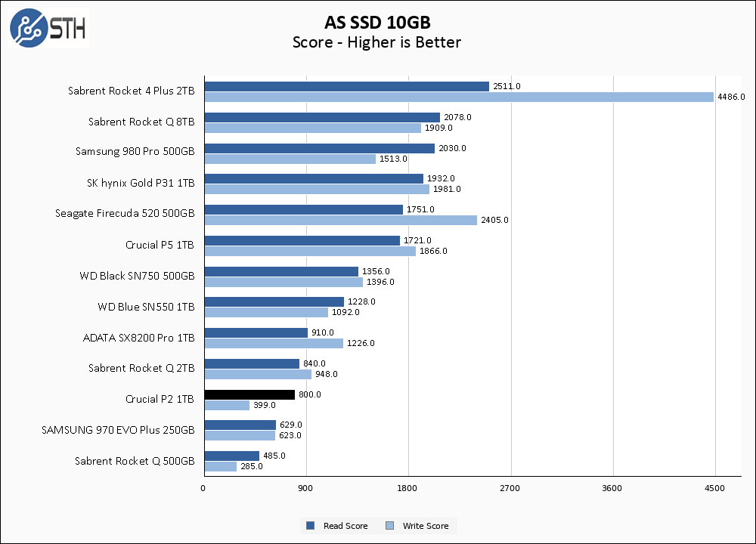Screen dimensions: 756x544
Task: Click the SAMSUNG 970 EVO Plus 250GB label
Action: (118, 430)
